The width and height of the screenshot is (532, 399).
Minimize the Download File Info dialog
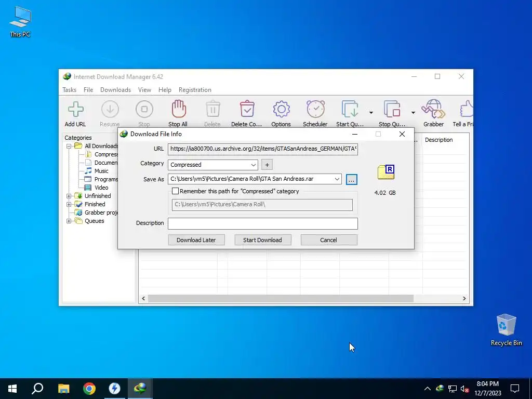(355, 134)
